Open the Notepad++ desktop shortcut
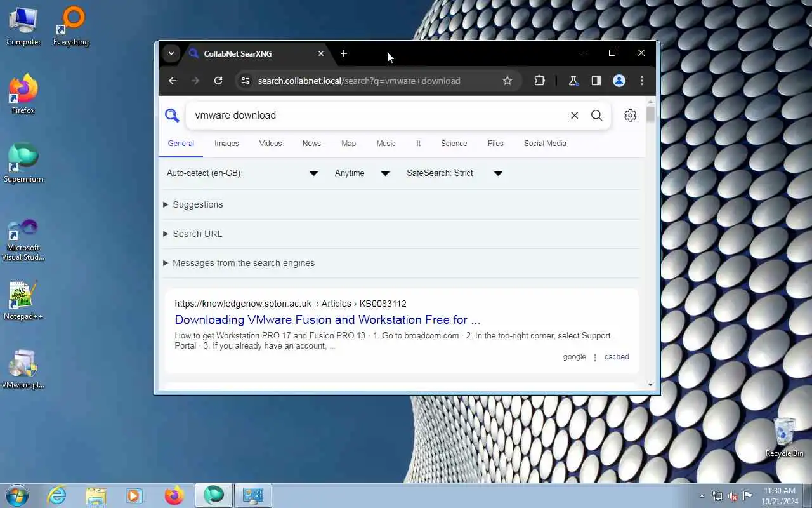This screenshot has height=508, width=812. point(23,300)
